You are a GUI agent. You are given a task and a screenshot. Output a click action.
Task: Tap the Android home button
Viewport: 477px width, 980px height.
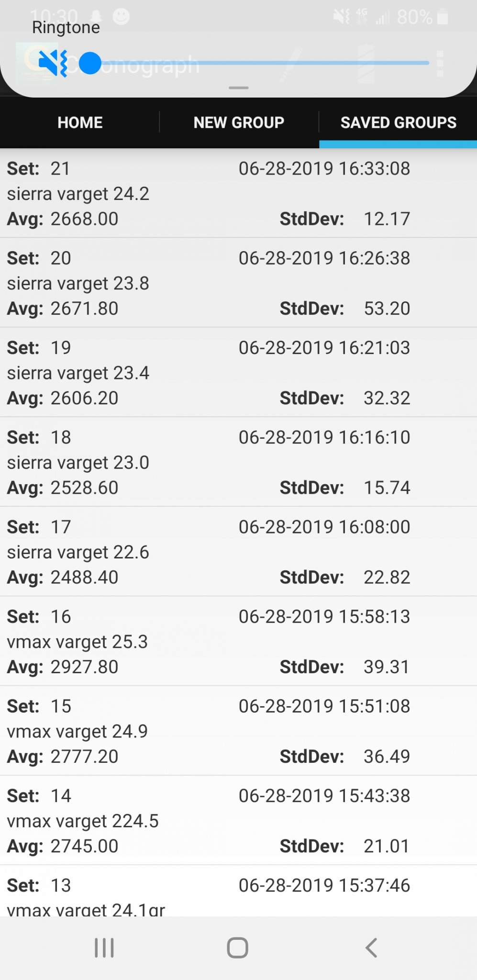238,947
